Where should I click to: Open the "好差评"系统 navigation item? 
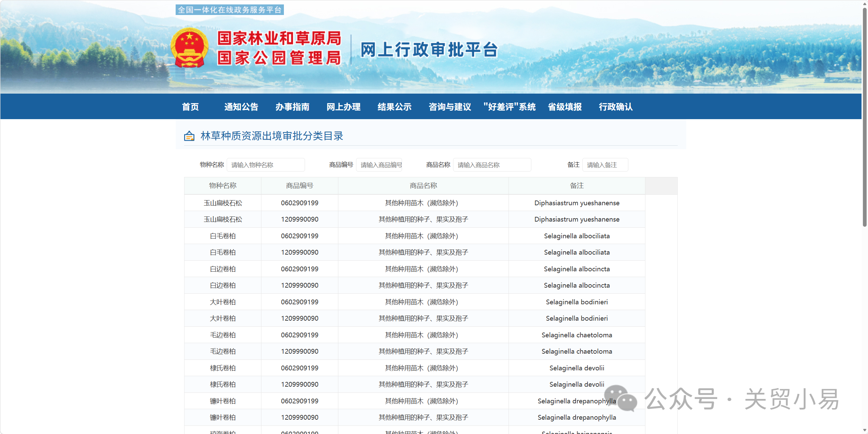tap(510, 107)
